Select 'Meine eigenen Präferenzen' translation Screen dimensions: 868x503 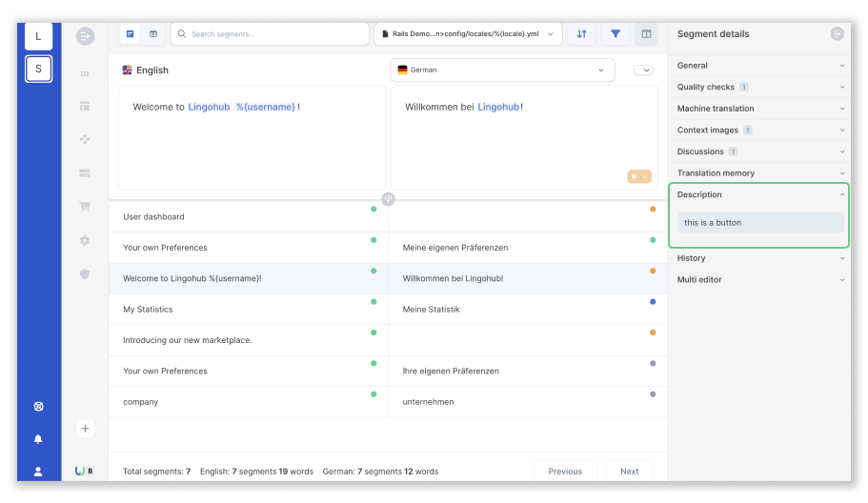(455, 248)
